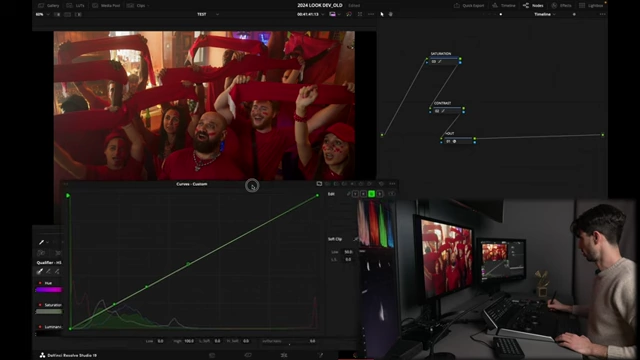Open the Media Pool panel
The image size is (640, 360).
106,5
